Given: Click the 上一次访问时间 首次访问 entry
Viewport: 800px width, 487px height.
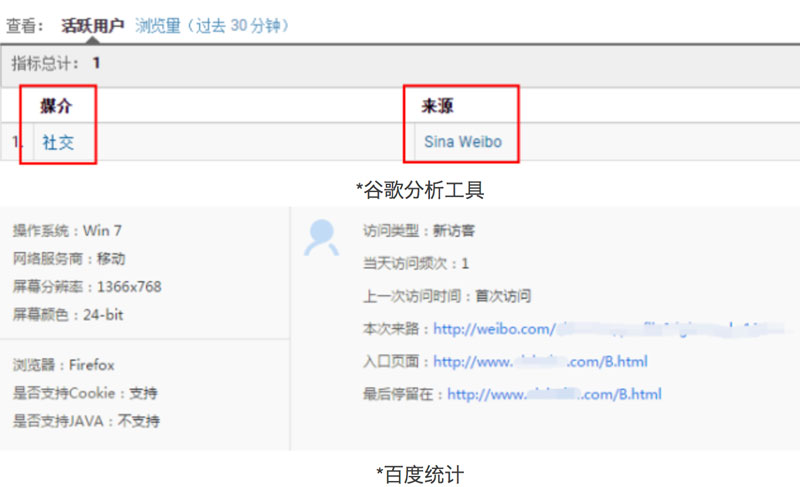Looking at the screenshot, I should click(x=447, y=296).
